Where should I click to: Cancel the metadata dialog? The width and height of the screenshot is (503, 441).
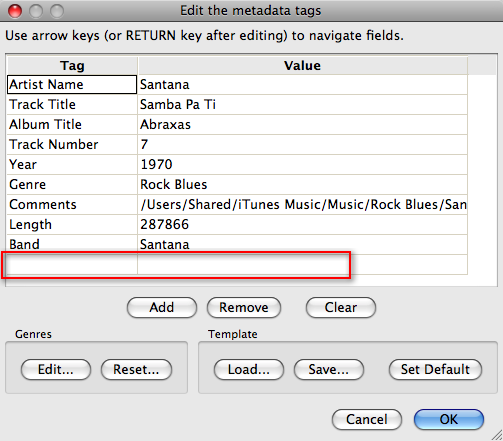pyautogui.click(x=367, y=419)
